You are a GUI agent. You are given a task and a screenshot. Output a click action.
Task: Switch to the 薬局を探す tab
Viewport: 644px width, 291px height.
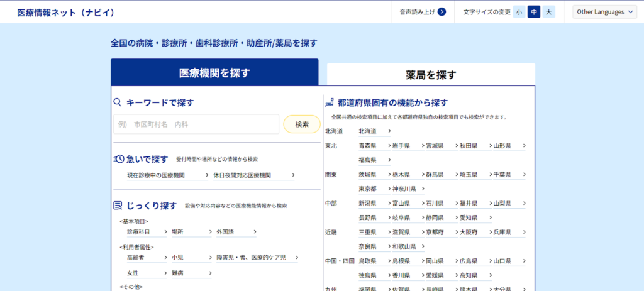[431, 75]
